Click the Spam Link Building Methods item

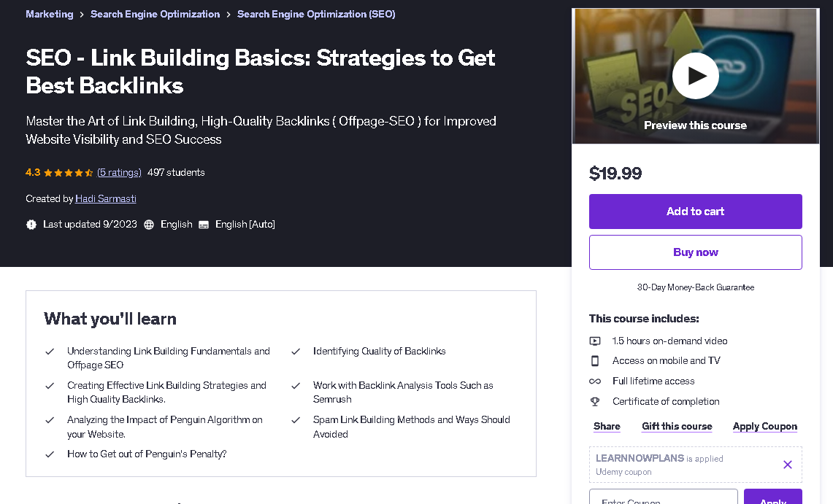pos(411,427)
